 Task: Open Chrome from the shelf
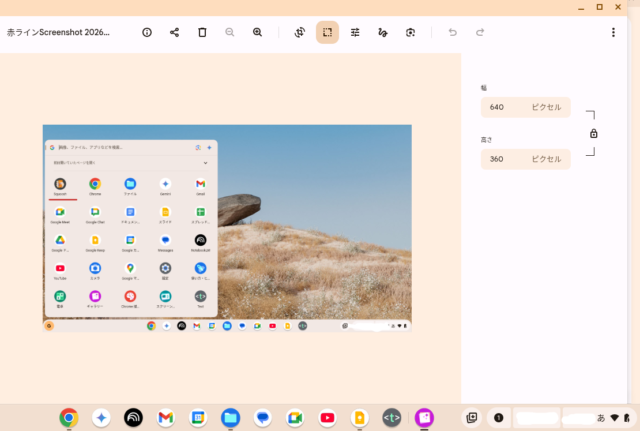coord(69,417)
